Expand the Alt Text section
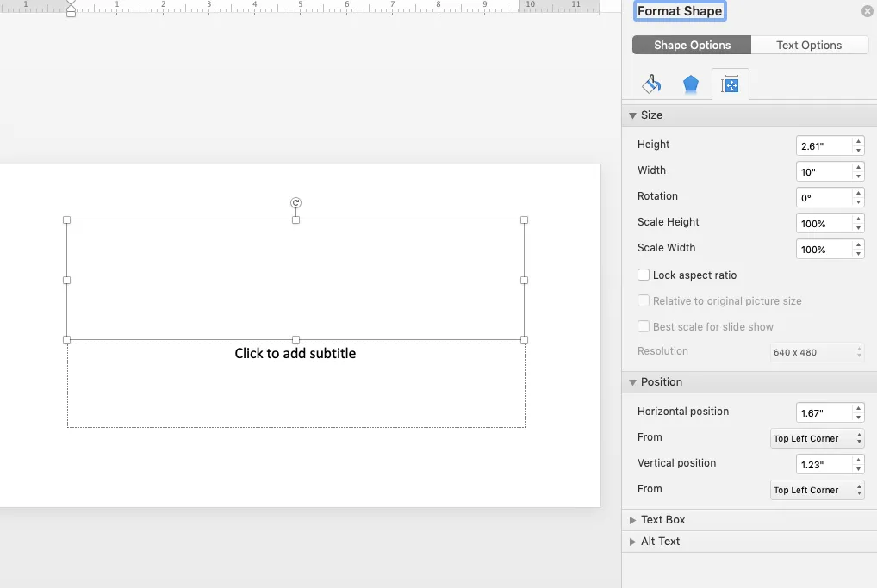Screen dimensions: 877x588 [632, 542]
